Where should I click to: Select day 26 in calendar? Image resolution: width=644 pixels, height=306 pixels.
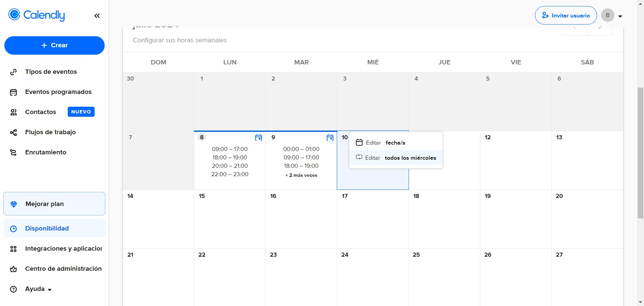point(516,277)
